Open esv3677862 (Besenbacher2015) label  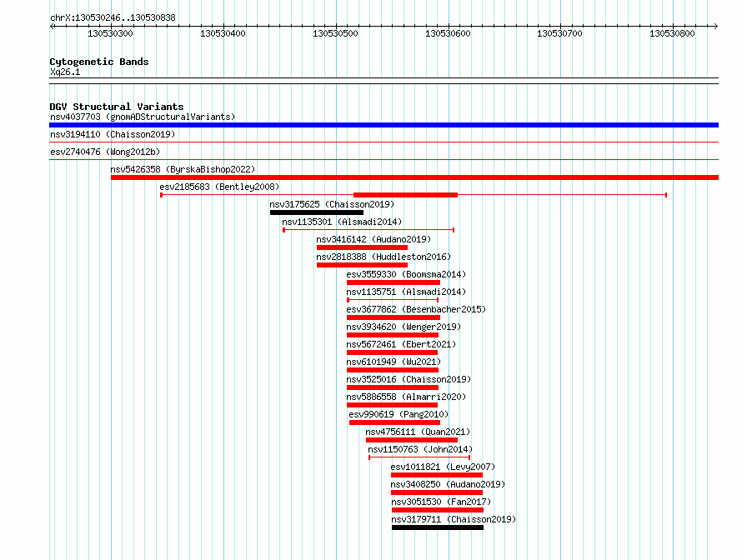coord(416,309)
